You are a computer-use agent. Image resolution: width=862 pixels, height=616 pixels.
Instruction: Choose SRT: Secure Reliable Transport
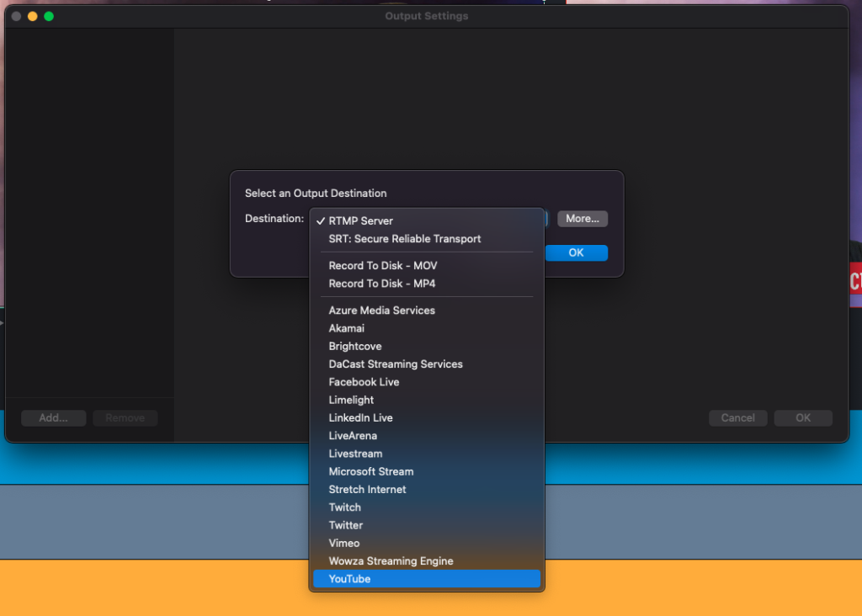[427, 239]
